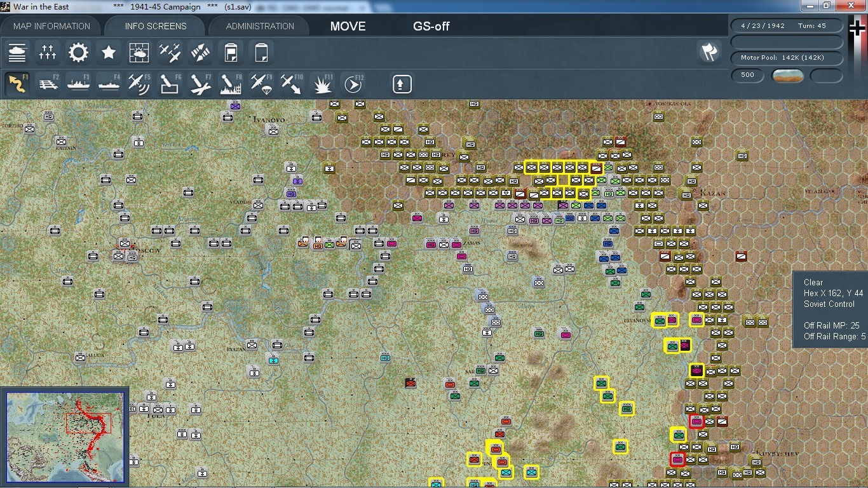Click the up-arrow square button
The width and height of the screenshot is (868, 488).
click(x=402, y=84)
